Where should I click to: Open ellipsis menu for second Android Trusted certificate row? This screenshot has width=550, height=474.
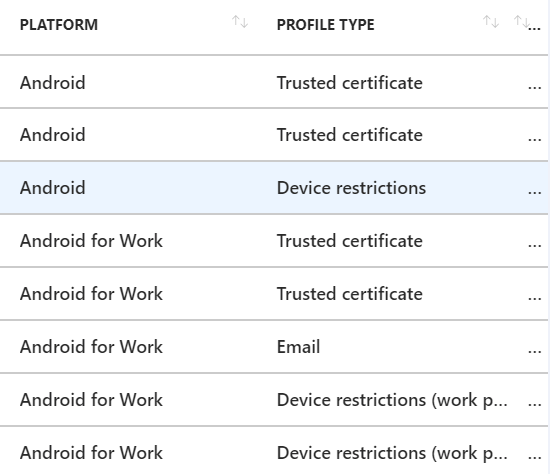[534, 139]
